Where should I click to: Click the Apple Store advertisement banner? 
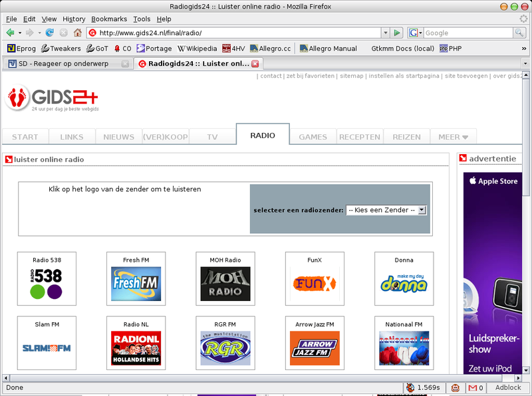tap(493, 273)
